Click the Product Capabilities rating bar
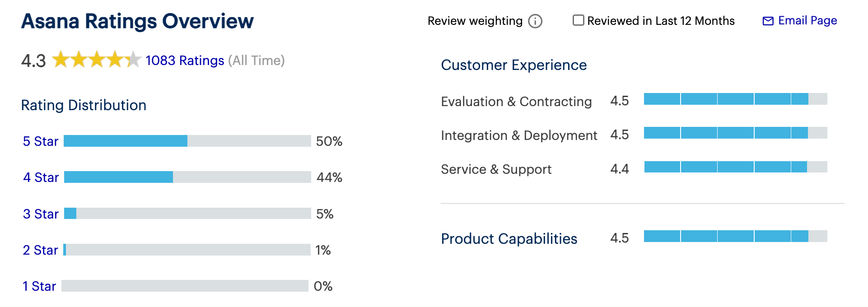 735,236
